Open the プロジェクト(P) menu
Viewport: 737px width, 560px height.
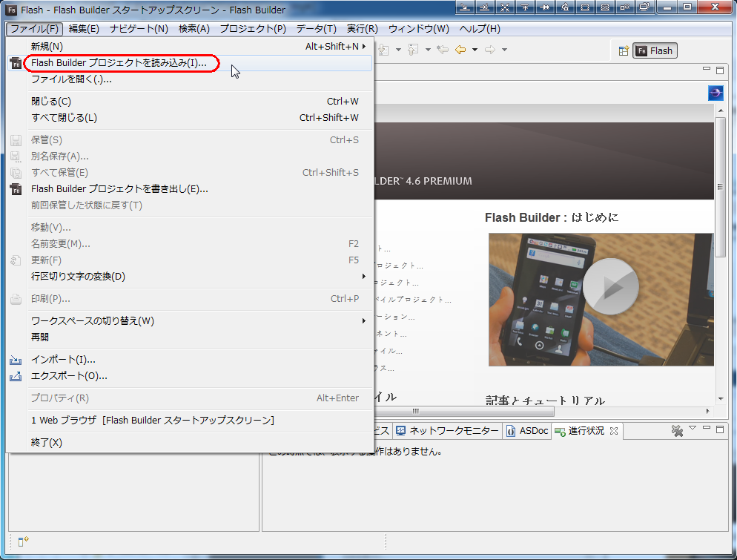(x=253, y=29)
